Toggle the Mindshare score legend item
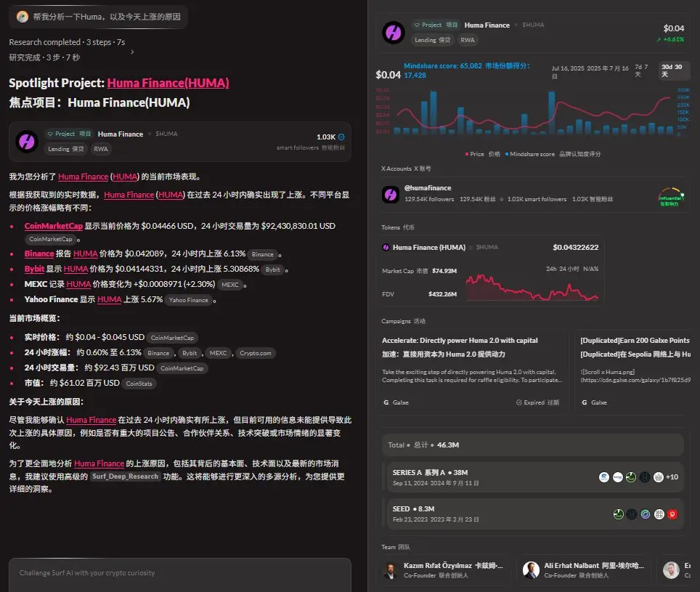Viewport: 700px width, 592px height. click(553, 154)
